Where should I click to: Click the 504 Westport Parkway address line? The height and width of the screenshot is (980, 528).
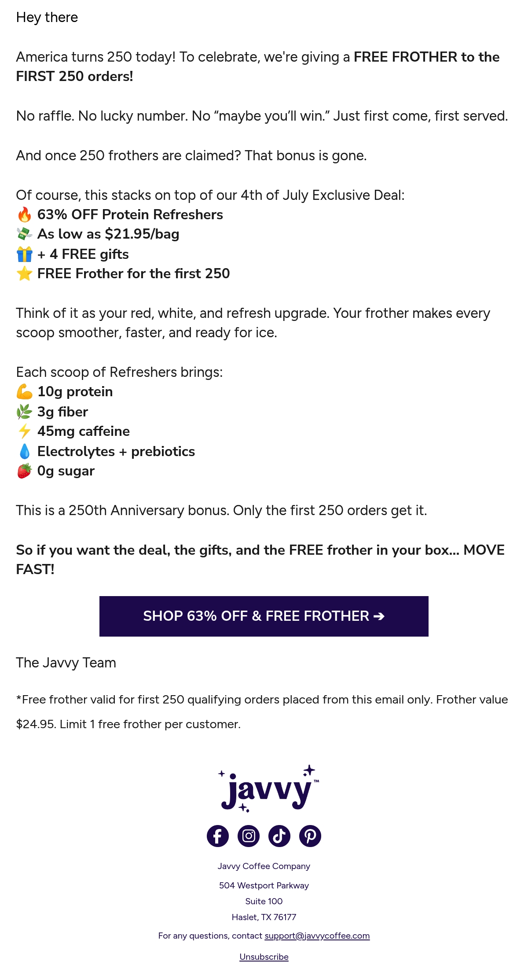(x=264, y=885)
